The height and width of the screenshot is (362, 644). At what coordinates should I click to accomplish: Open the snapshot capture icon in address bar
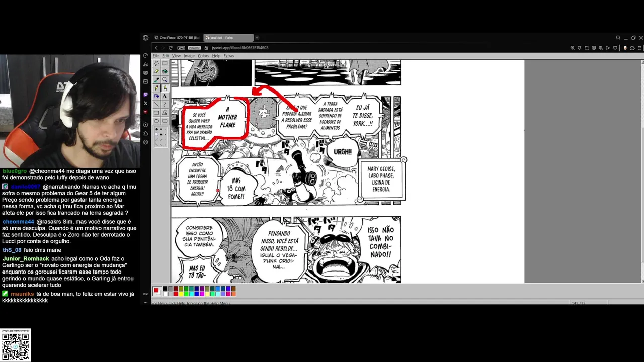pyautogui.click(x=587, y=48)
